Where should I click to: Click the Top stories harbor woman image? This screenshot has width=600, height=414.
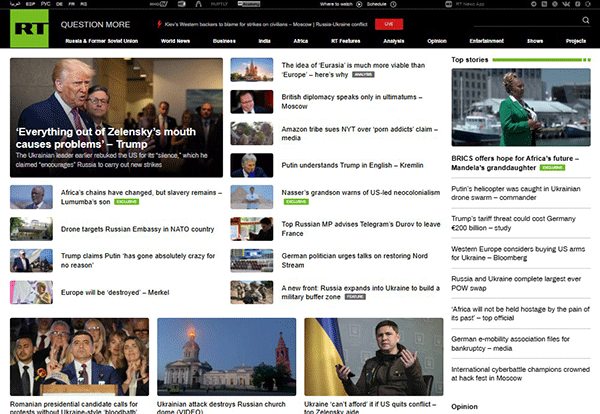tap(521, 107)
